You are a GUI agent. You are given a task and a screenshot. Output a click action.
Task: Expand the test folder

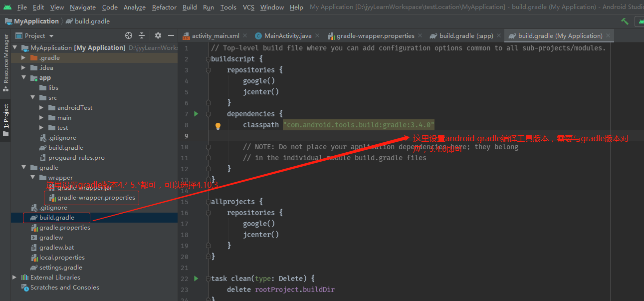41,128
